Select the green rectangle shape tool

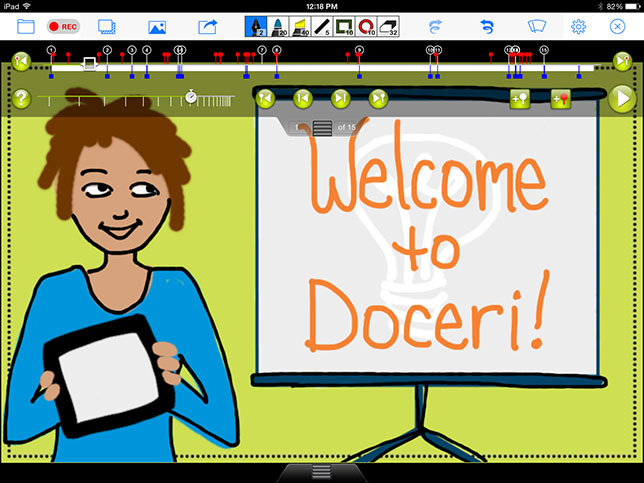point(344,27)
